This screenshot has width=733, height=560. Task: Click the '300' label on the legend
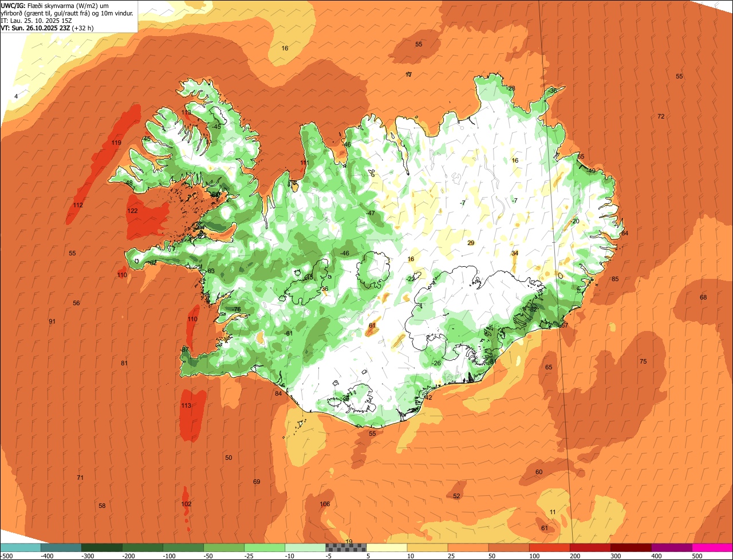click(x=616, y=555)
